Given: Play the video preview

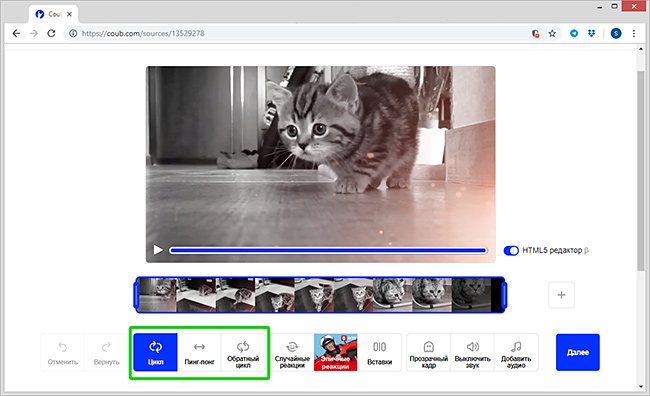Looking at the screenshot, I should (x=158, y=250).
